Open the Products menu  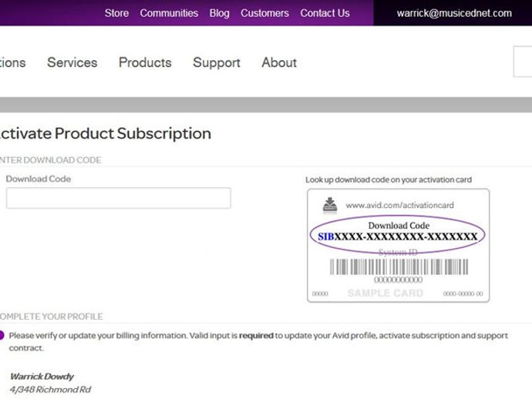145,62
